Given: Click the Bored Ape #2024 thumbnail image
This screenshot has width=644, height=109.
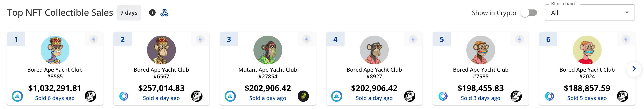Looking at the screenshot, I should pyautogui.click(x=587, y=50).
